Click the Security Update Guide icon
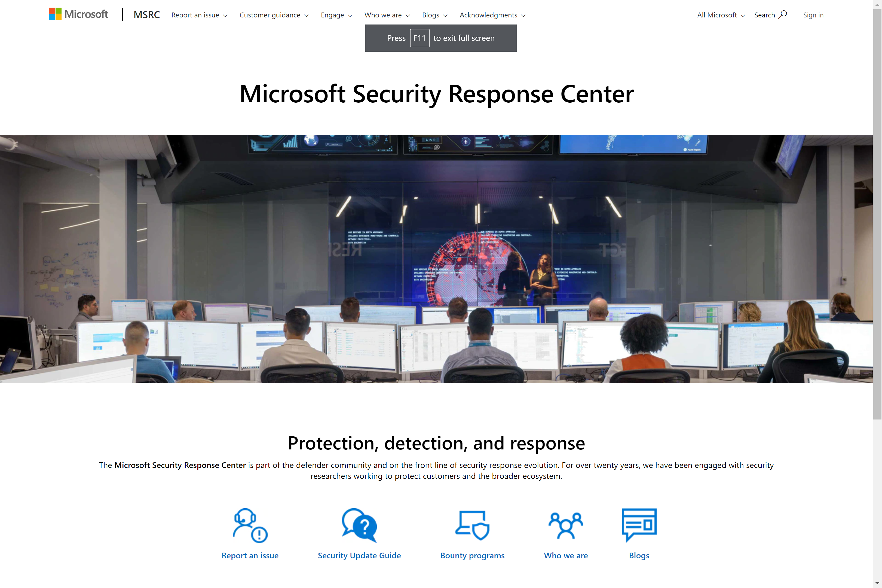This screenshot has width=882, height=588. click(x=359, y=525)
